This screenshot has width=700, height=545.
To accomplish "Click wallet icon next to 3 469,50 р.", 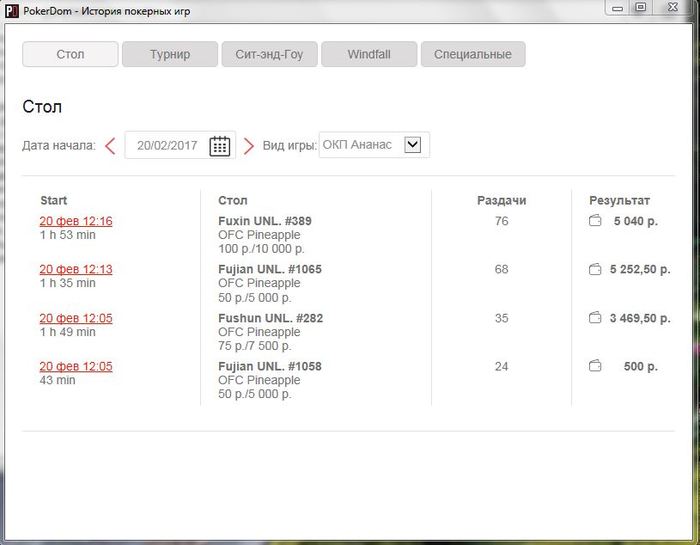I will pyautogui.click(x=595, y=317).
